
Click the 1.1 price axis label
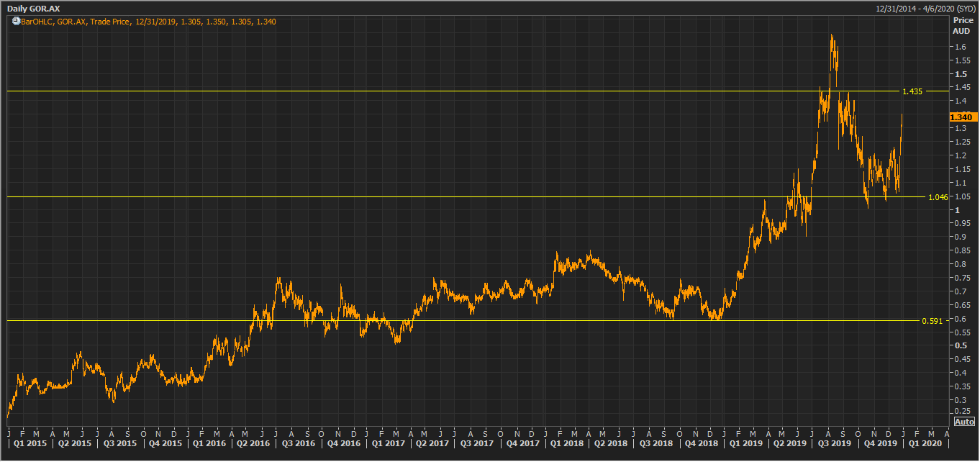click(x=961, y=183)
